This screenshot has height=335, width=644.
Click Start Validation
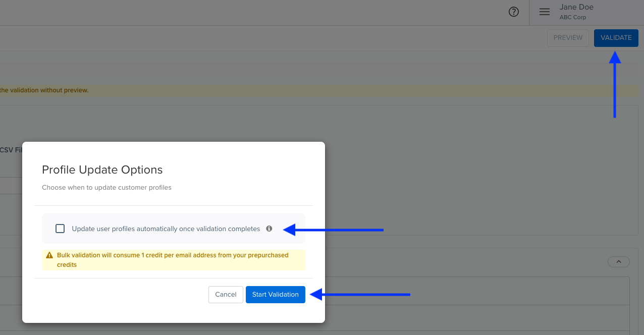[276, 294]
